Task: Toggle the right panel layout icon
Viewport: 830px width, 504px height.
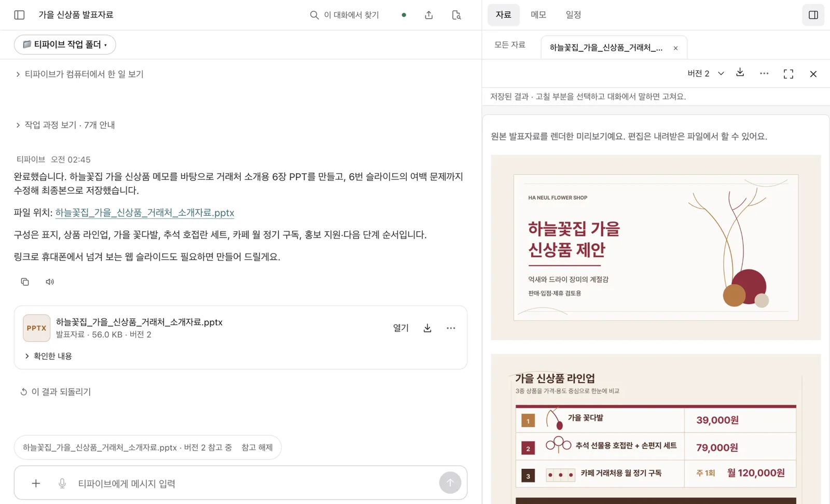Action: pos(813,15)
